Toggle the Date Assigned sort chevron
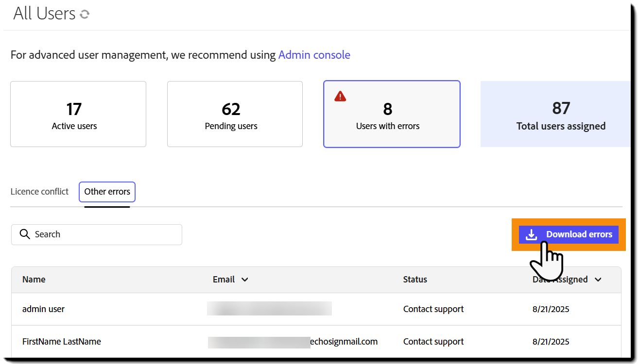The width and height of the screenshot is (639, 364). [x=598, y=280]
